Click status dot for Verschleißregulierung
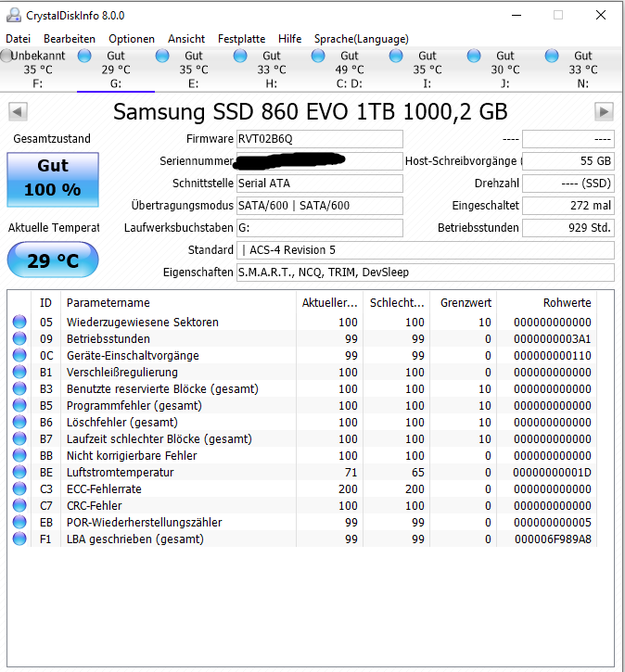 click(19, 372)
